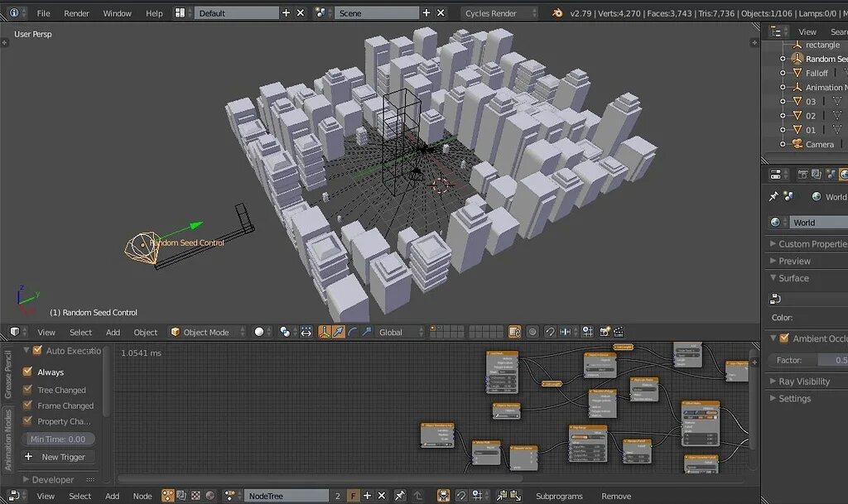Open 3D viewport editor type cube icon
This screenshot has width=848, height=504.
coord(15,332)
